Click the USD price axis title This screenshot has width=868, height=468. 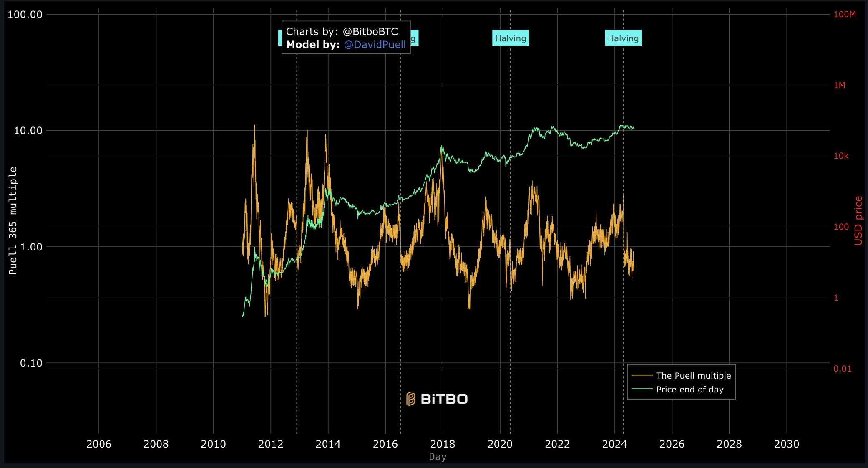858,220
